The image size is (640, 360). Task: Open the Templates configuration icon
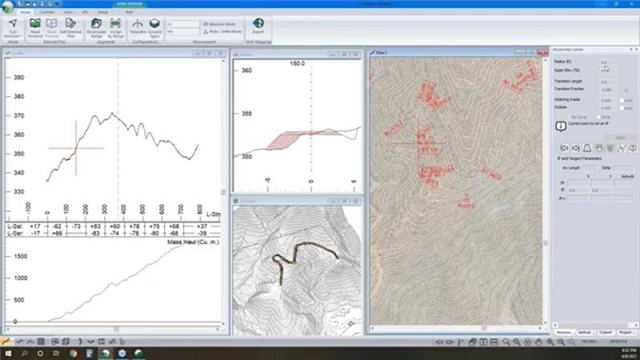coord(138,24)
